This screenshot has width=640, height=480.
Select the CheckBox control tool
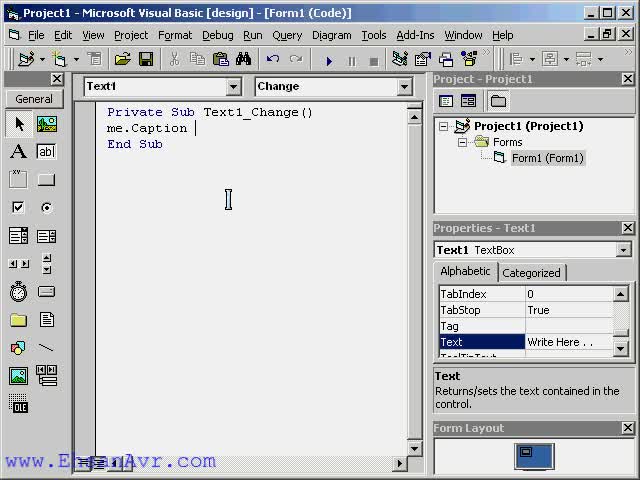point(19,207)
